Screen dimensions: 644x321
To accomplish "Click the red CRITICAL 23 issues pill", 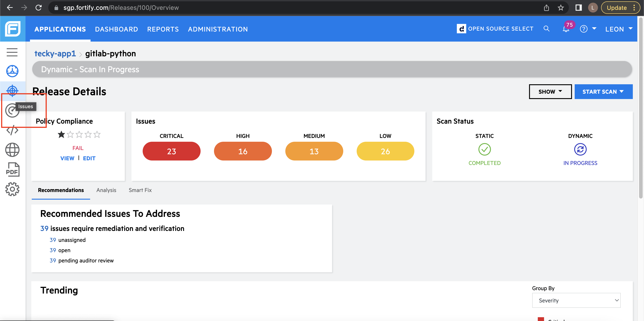I will click(172, 151).
